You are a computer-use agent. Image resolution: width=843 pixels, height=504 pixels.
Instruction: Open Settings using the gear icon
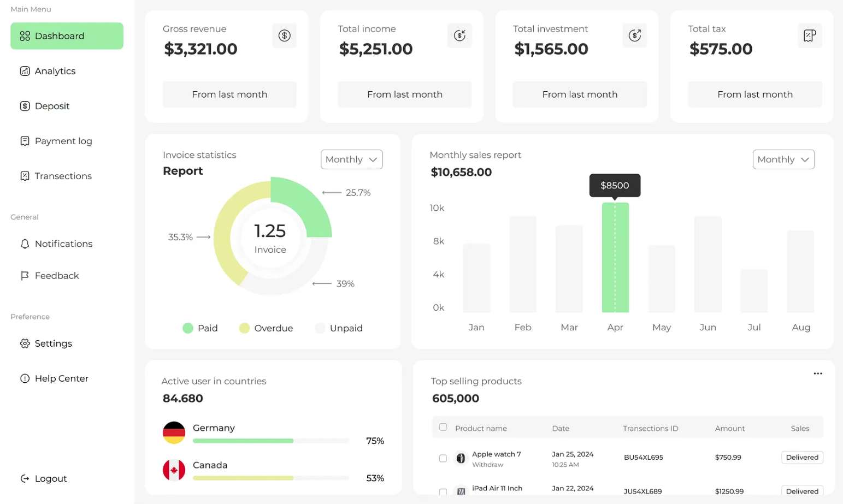tap(25, 343)
